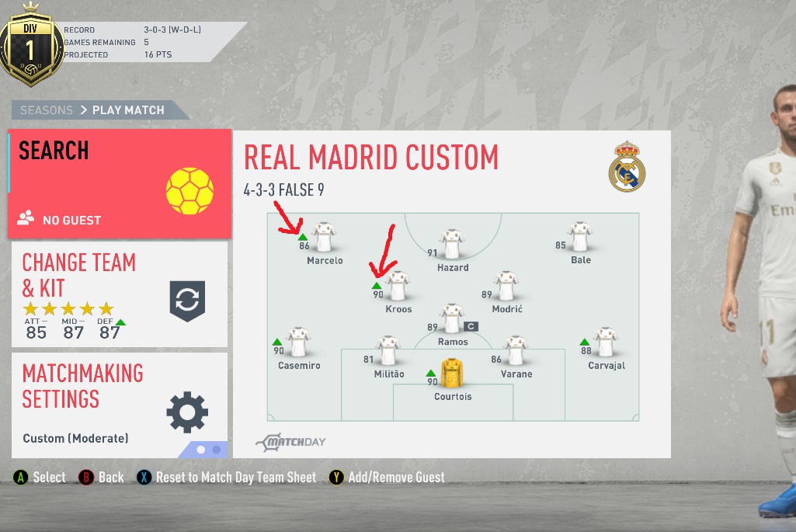
Task: Click the yellow soccer ball Search icon
Action: (x=189, y=191)
